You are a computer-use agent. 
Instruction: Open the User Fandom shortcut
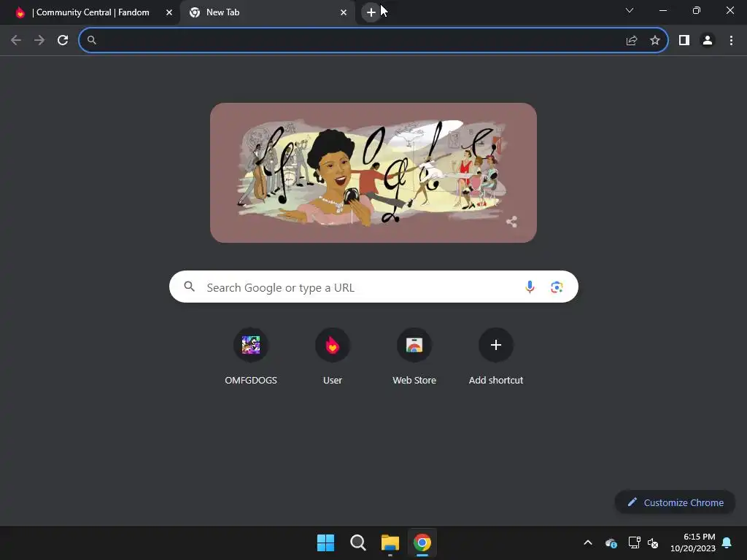pos(333,357)
